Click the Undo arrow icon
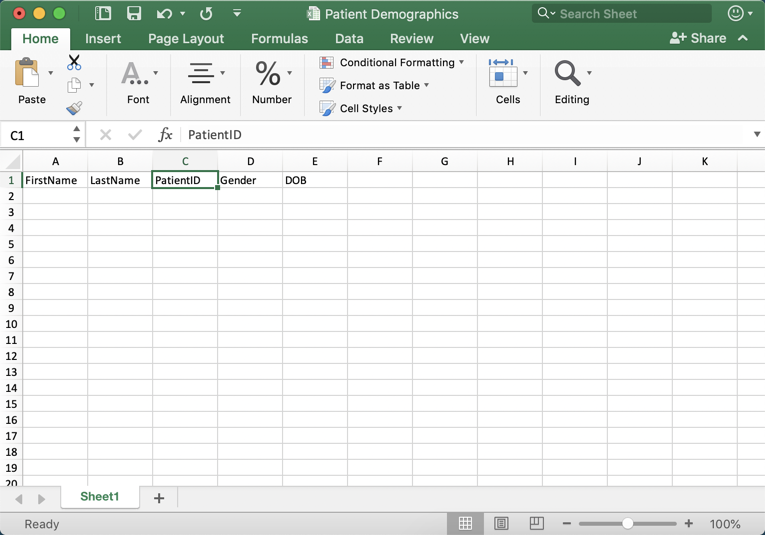 (x=164, y=14)
